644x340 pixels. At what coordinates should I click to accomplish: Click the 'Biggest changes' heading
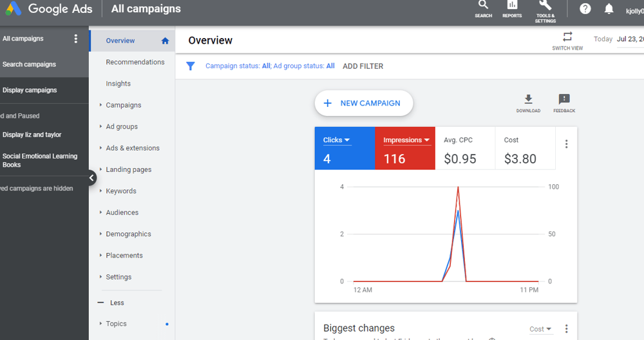click(359, 328)
